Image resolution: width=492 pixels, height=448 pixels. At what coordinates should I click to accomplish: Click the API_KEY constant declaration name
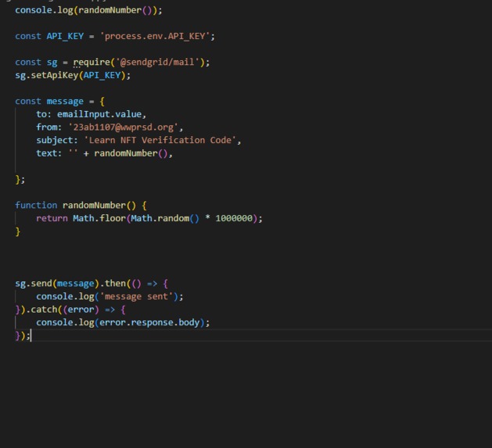coord(65,36)
